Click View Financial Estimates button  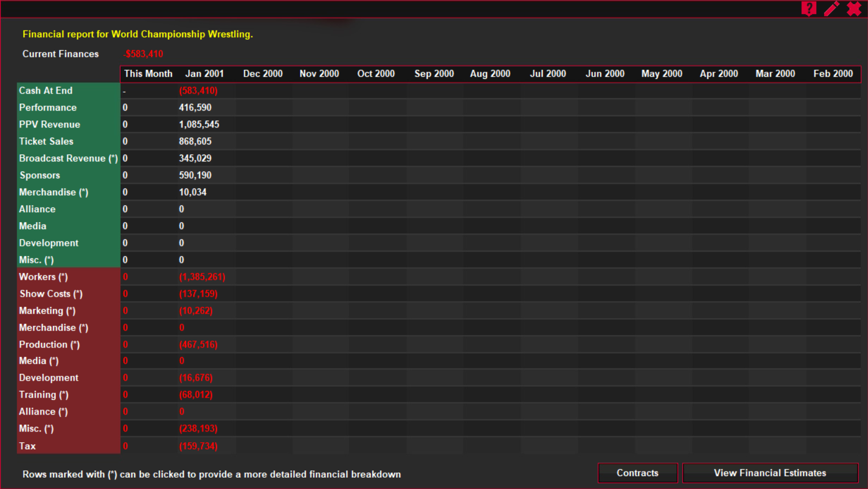[769, 473]
